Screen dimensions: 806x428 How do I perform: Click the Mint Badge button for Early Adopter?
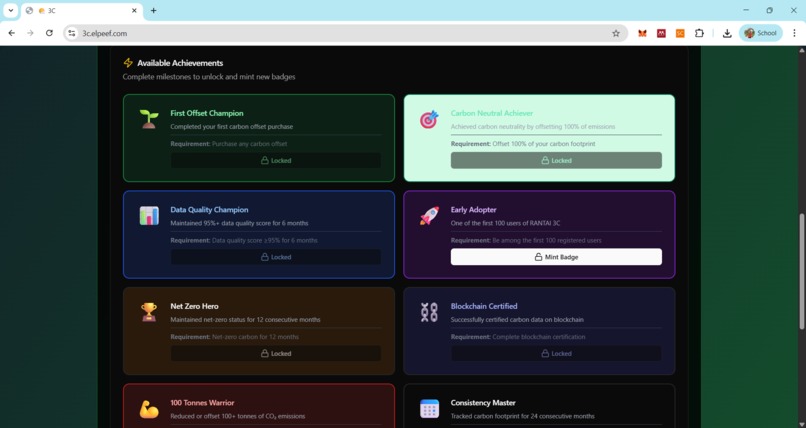tap(556, 257)
